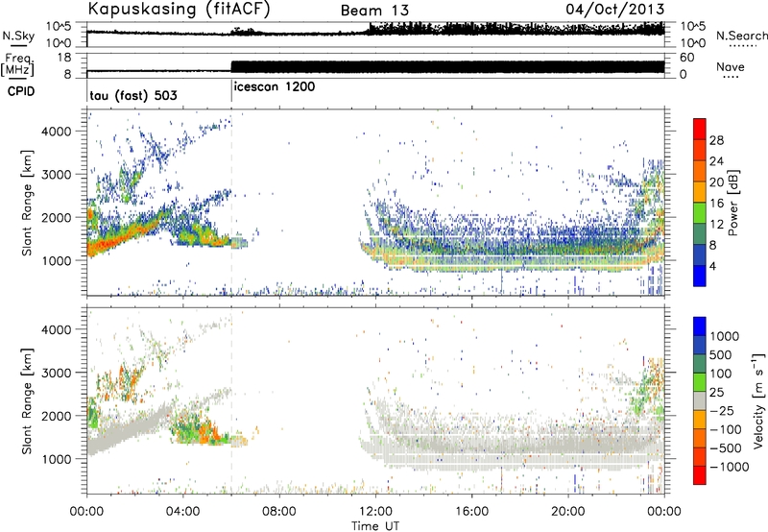Screen dimensions: 768x532
Task: Click the 4 dB power scale value
Action: [712, 266]
